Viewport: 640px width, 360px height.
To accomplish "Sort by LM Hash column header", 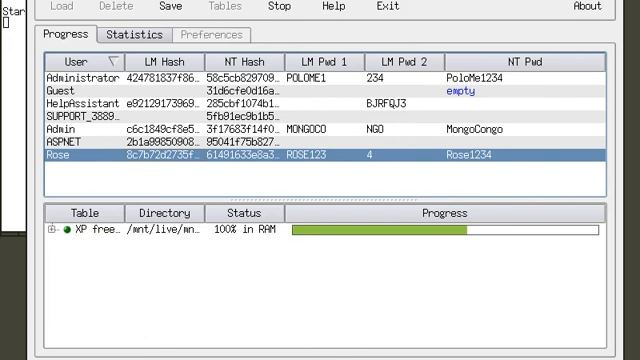I will click(x=164, y=62).
